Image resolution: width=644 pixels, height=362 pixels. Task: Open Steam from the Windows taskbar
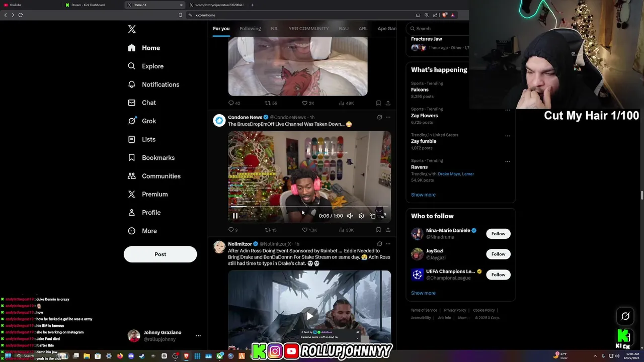(x=142, y=356)
